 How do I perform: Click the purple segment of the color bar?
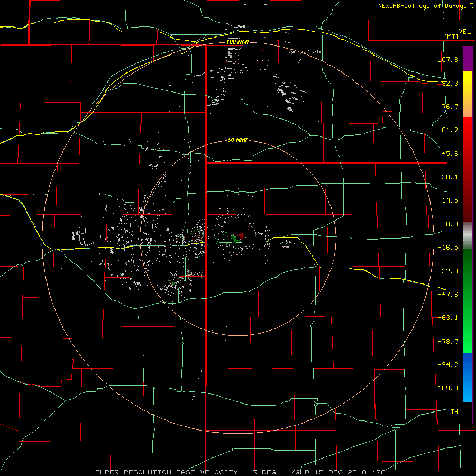coord(467,59)
